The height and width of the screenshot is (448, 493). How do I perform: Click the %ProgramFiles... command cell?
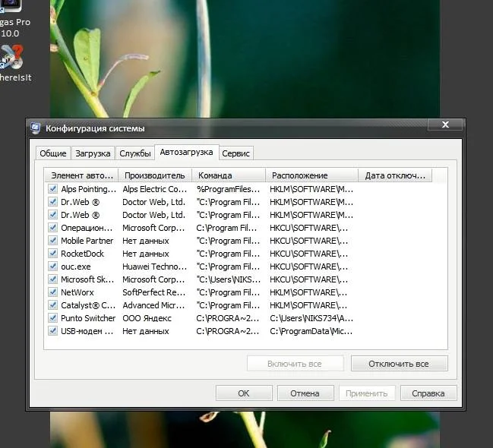(228, 189)
